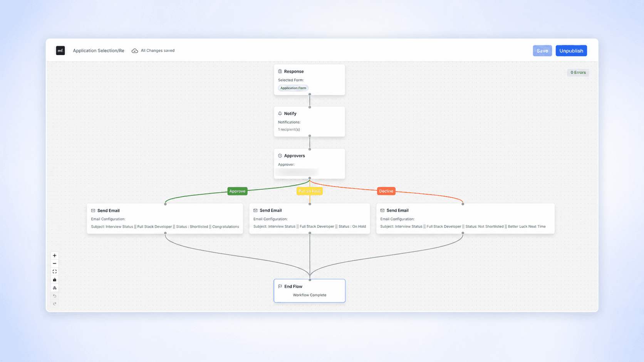Click the mf. logo icon
Image resolution: width=644 pixels, height=362 pixels.
pos(60,50)
